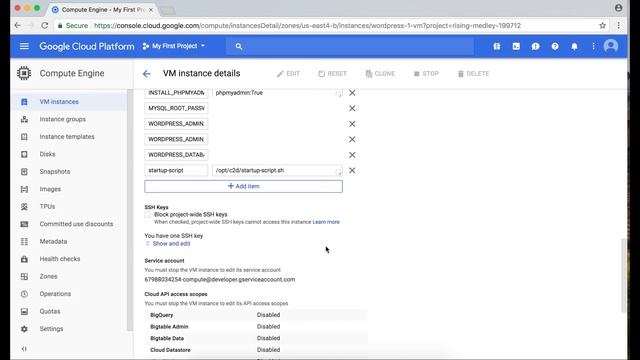Click the sidebar vertical scrollbar
This screenshot has width=640, height=360.
pyautogui.click(x=129, y=210)
